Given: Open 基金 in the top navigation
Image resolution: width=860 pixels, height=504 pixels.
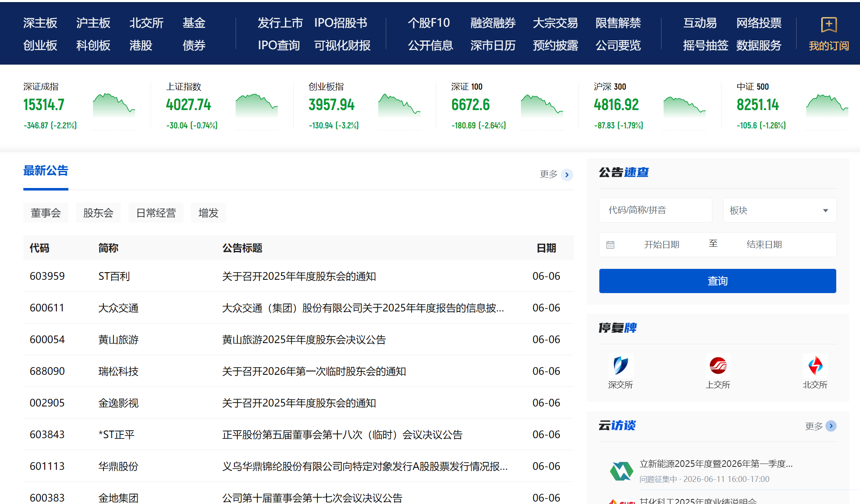Looking at the screenshot, I should tap(194, 23).
